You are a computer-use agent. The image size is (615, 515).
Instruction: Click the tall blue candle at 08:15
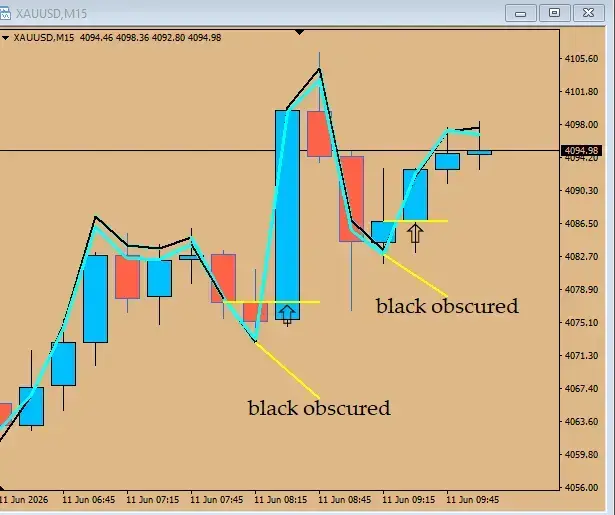pyautogui.click(x=287, y=215)
